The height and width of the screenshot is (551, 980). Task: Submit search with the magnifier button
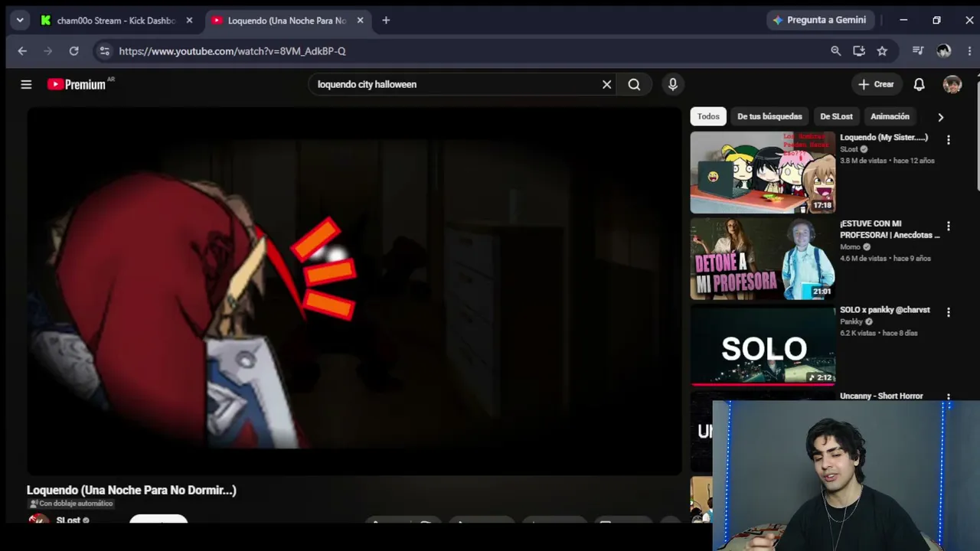634,84
